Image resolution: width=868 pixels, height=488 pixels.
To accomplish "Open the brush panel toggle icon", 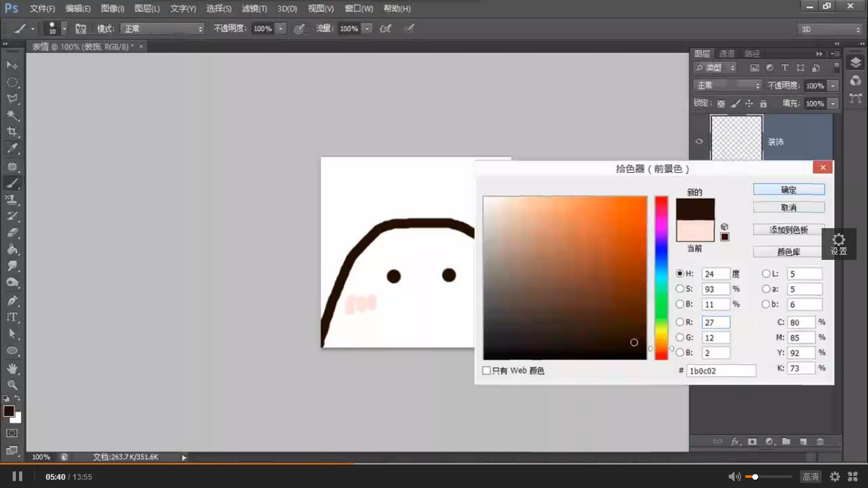I will point(81,29).
